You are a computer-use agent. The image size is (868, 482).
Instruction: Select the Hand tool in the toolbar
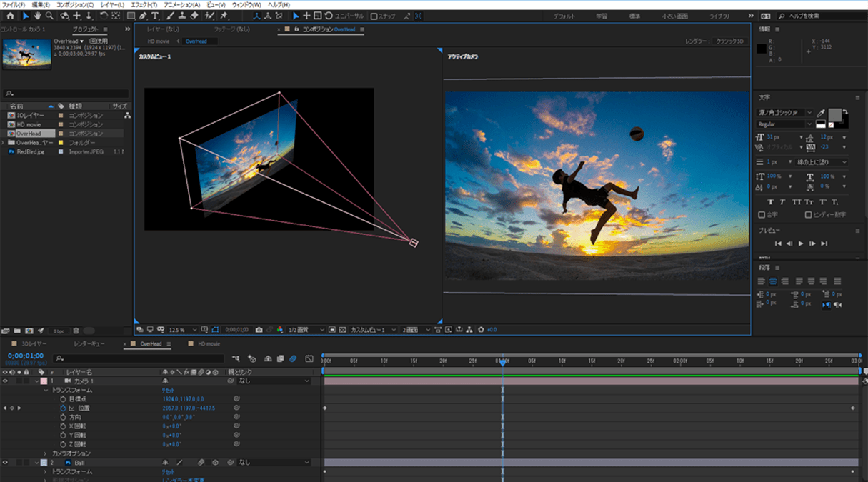(36, 16)
